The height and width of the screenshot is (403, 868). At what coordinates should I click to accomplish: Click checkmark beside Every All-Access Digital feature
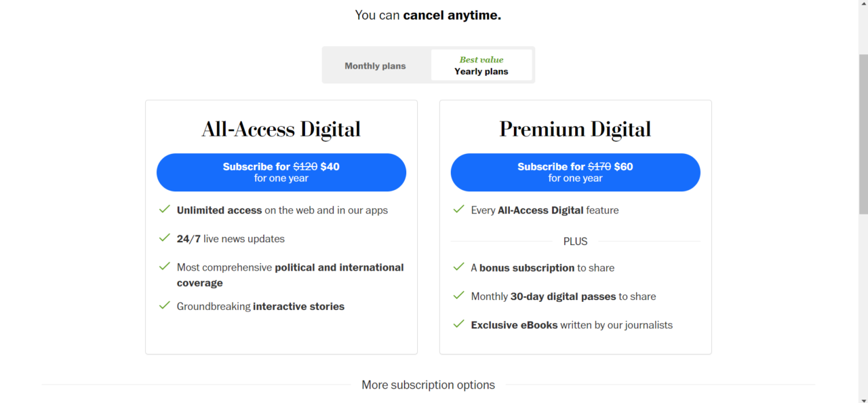click(458, 210)
